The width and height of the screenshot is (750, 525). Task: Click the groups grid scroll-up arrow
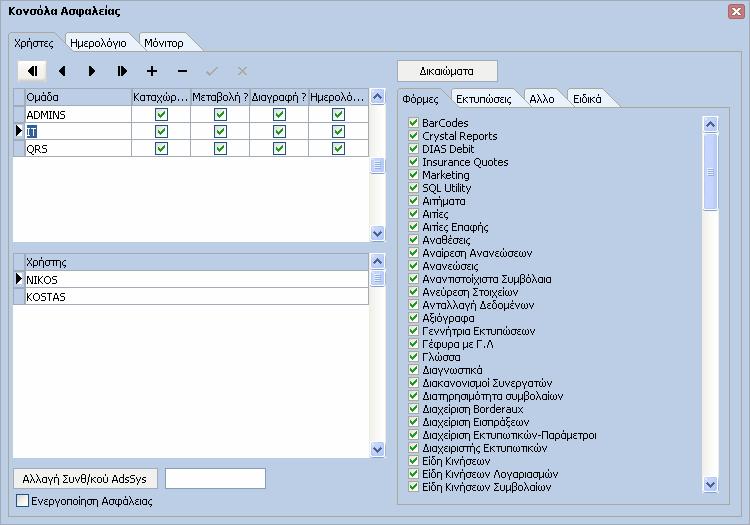(377, 97)
